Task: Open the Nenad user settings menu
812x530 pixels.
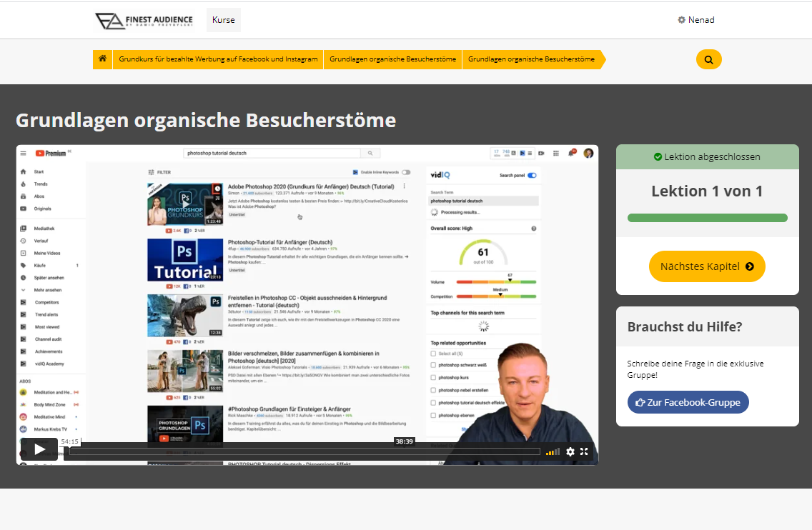Action: pos(696,20)
